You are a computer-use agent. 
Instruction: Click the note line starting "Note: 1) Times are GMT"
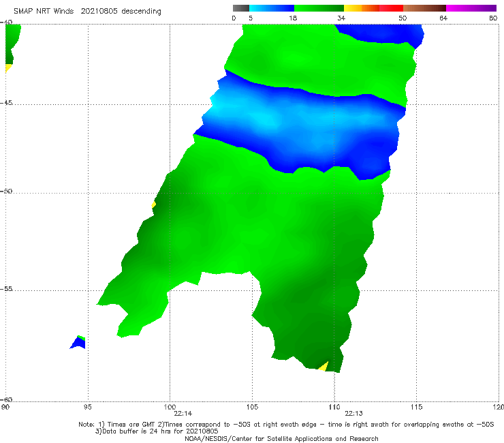(286, 425)
